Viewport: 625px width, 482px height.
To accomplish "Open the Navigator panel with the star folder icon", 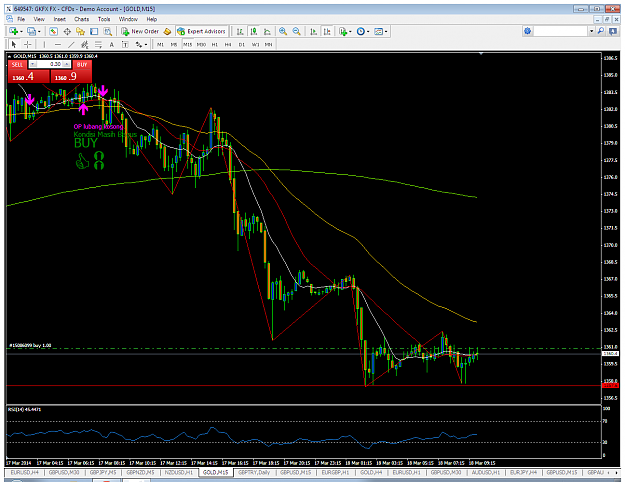I will pyautogui.click(x=81, y=31).
